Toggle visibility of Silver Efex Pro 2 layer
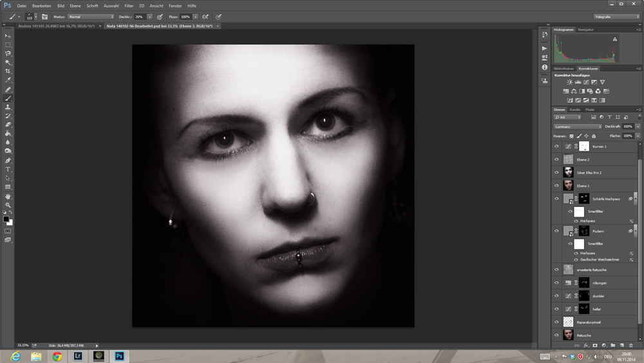Screen dimensions: 644x363 tap(557, 172)
